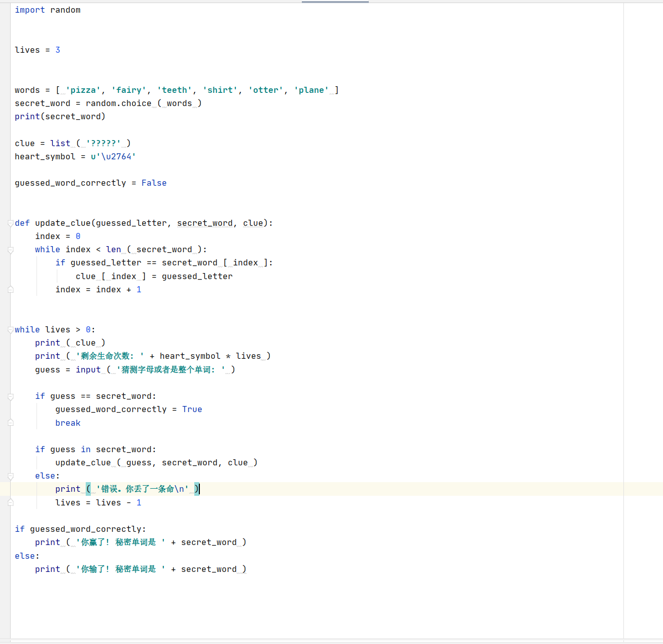Click the 'fairy' string in words list
This screenshot has height=644, width=663.
tap(129, 90)
